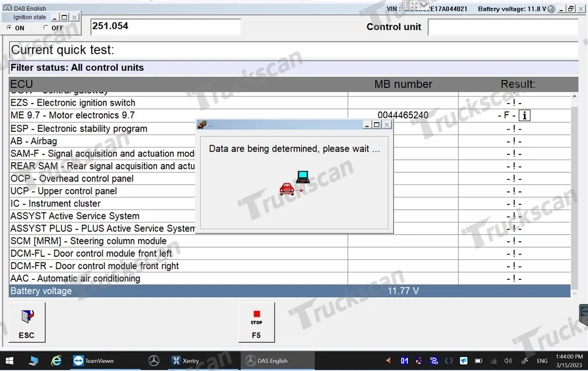Select DCM-FR Door control module front right
Viewport: 588px width, 371px height.
pos(289,266)
